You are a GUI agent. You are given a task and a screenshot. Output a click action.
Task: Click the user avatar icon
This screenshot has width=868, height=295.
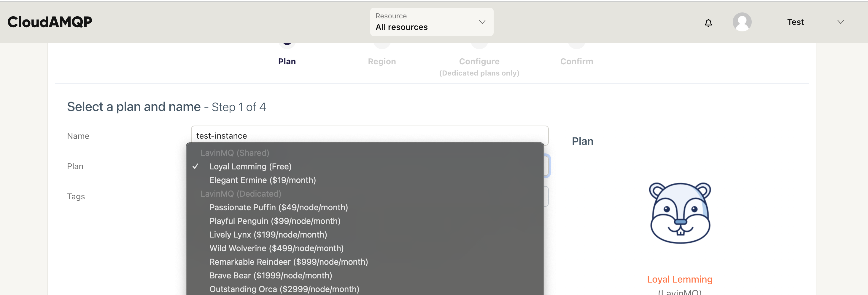pos(742,22)
